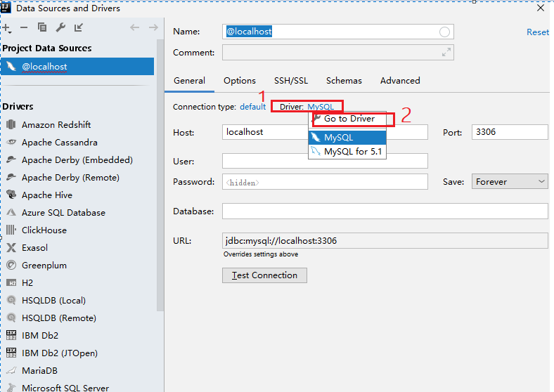Open the Driver MySQL dropdown link

point(321,107)
